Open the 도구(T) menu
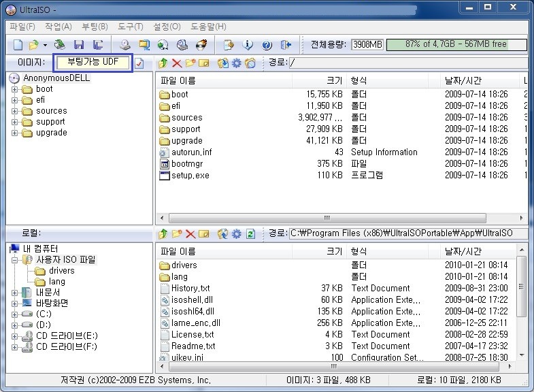 pyautogui.click(x=131, y=27)
